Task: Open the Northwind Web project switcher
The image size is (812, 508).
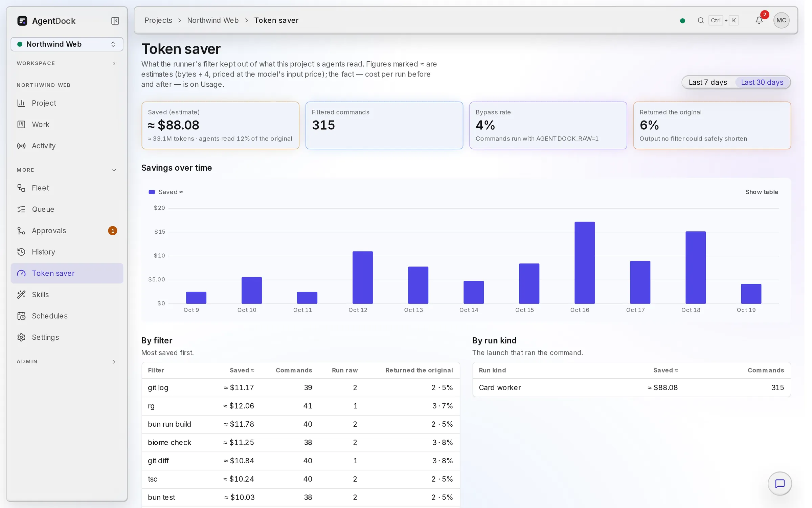Action: (67, 44)
